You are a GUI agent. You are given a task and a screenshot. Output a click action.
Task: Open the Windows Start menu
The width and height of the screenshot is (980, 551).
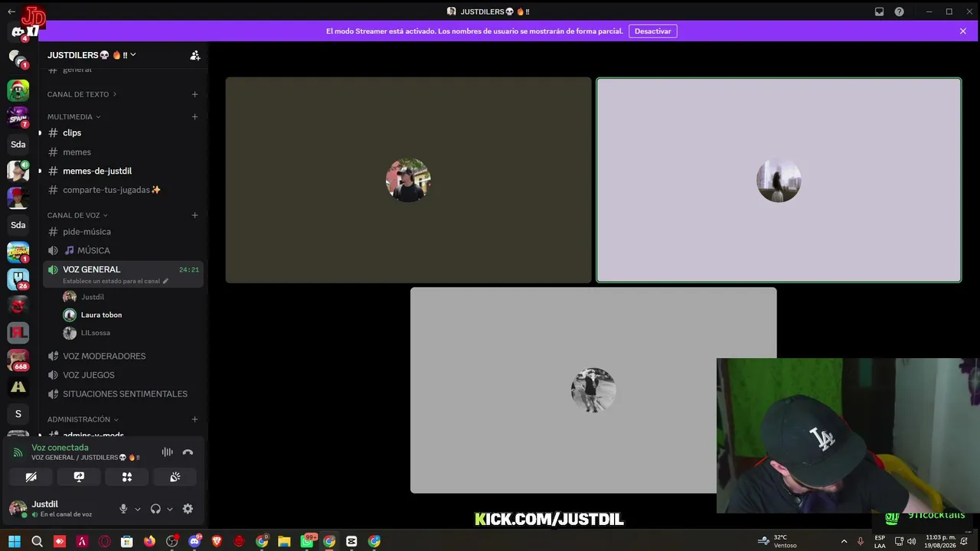click(15, 541)
